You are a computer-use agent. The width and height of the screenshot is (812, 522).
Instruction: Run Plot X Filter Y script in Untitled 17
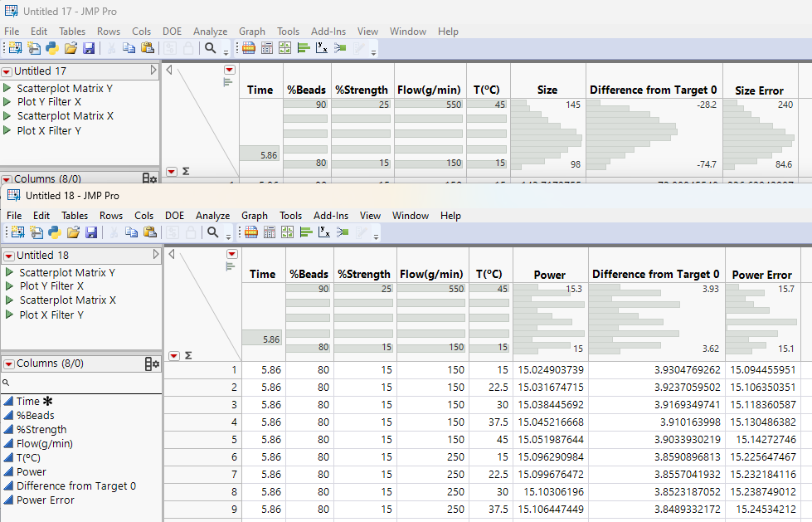pyautogui.click(x=49, y=130)
